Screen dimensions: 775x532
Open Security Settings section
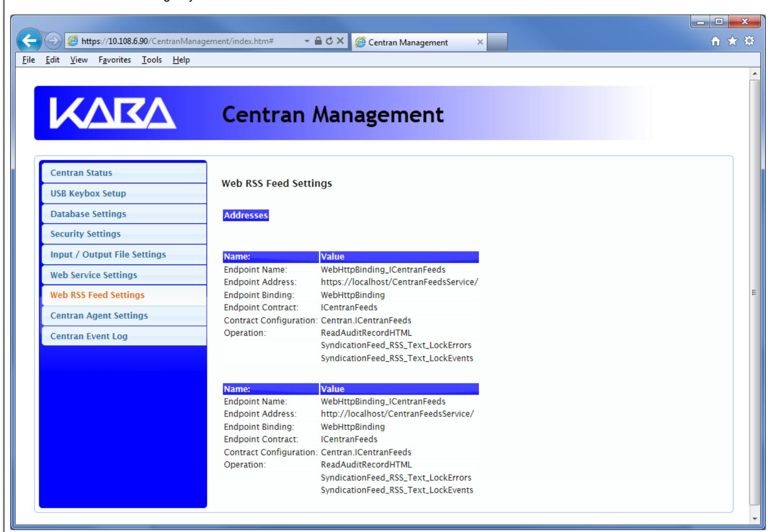click(x=124, y=234)
